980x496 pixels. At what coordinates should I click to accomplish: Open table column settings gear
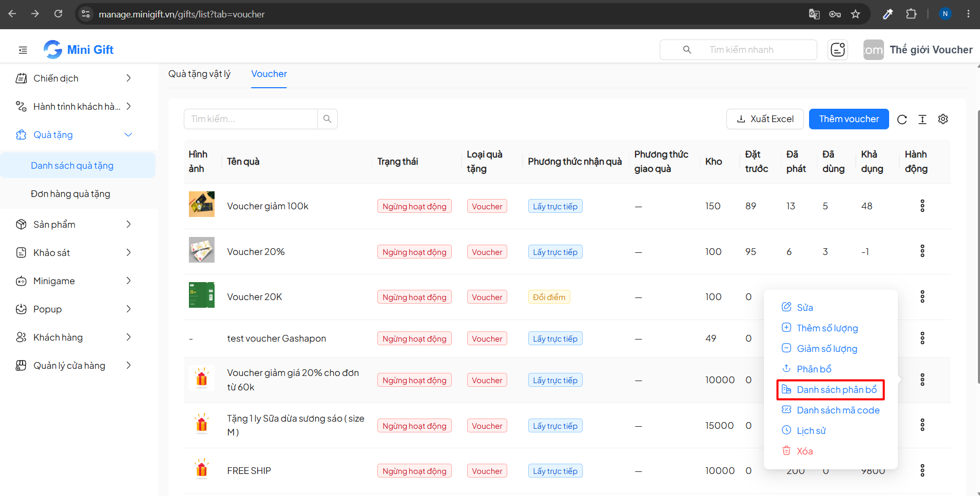click(x=943, y=119)
